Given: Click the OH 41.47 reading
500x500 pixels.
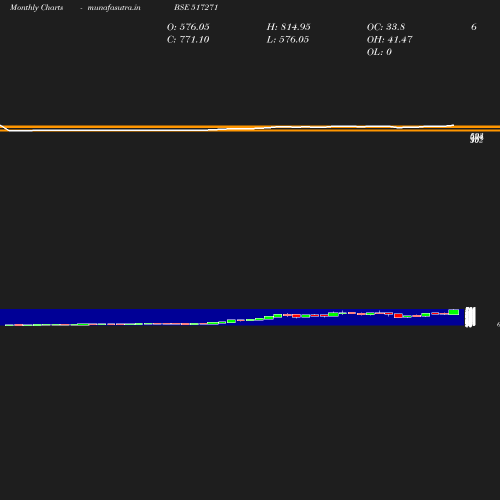Looking at the screenshot, I should 389,39.
